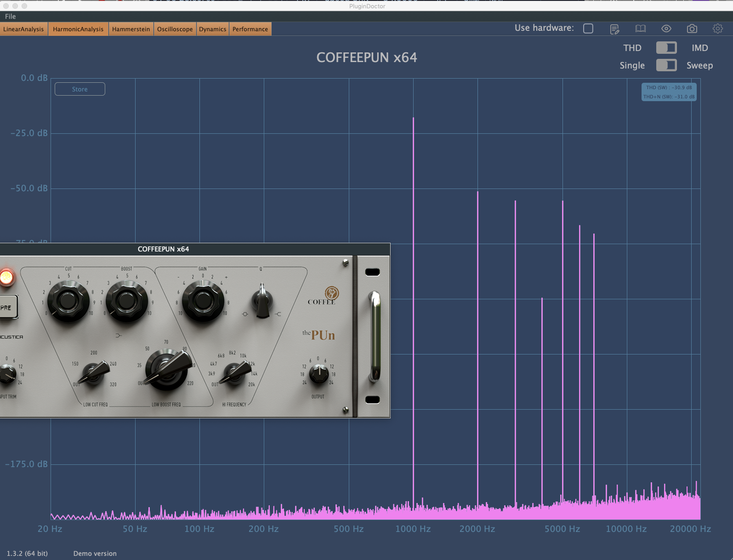Click the Demo version status text

coord(95,554)
